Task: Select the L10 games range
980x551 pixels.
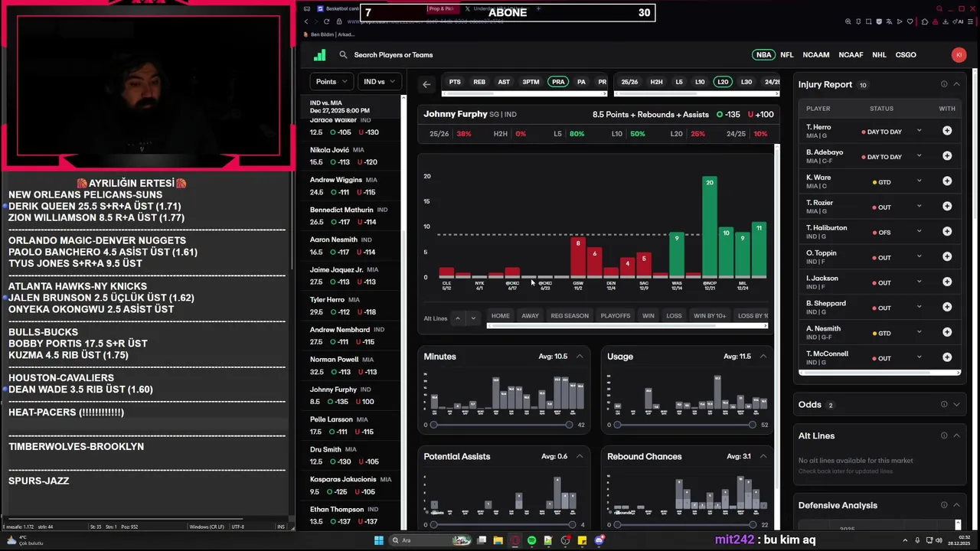Action: 700,82
